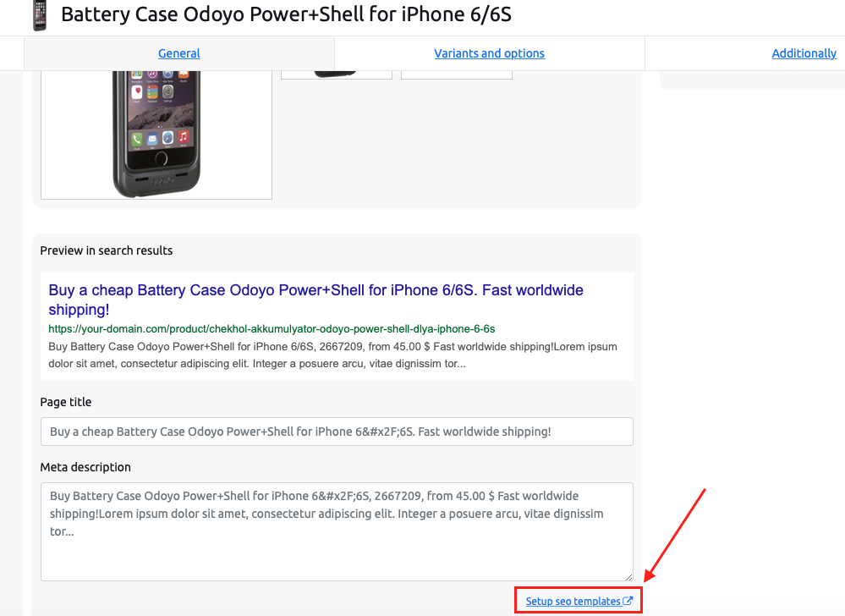Focus the Page title input field
This screenshot has width=845, height=616.
[337, 432]
